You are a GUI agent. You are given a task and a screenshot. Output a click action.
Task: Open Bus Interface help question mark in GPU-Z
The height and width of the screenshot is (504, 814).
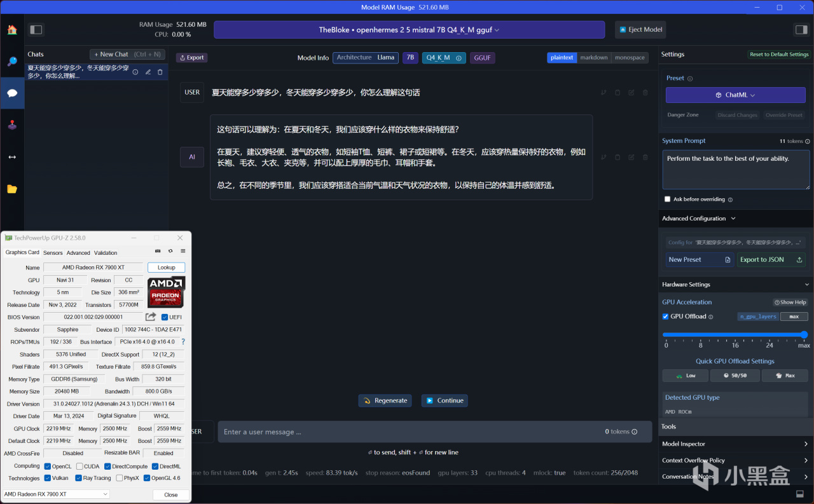(183, 342)
